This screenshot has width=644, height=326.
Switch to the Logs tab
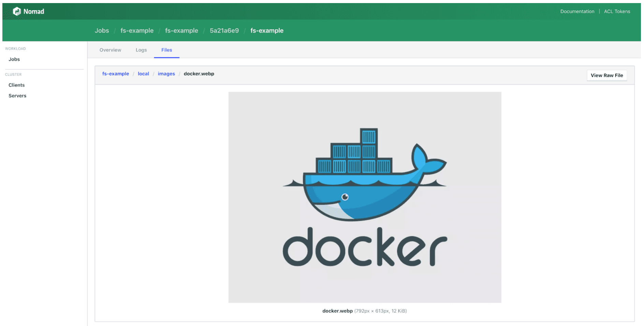click(x=141, y=50)
